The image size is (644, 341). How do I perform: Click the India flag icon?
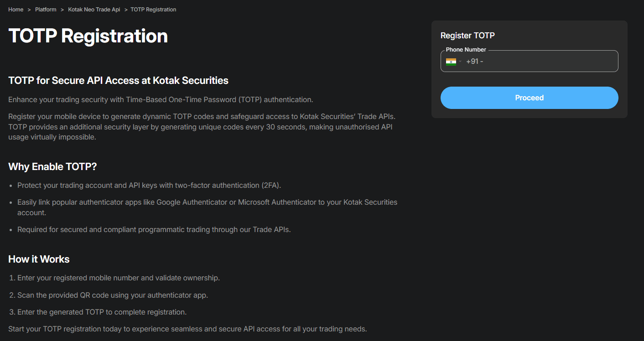(x=451, y=62)
